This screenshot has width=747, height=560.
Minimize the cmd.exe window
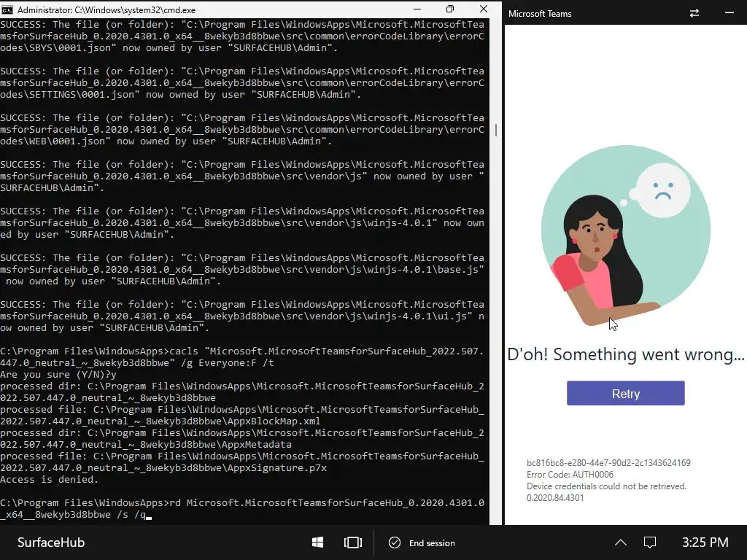coord(417,9)
